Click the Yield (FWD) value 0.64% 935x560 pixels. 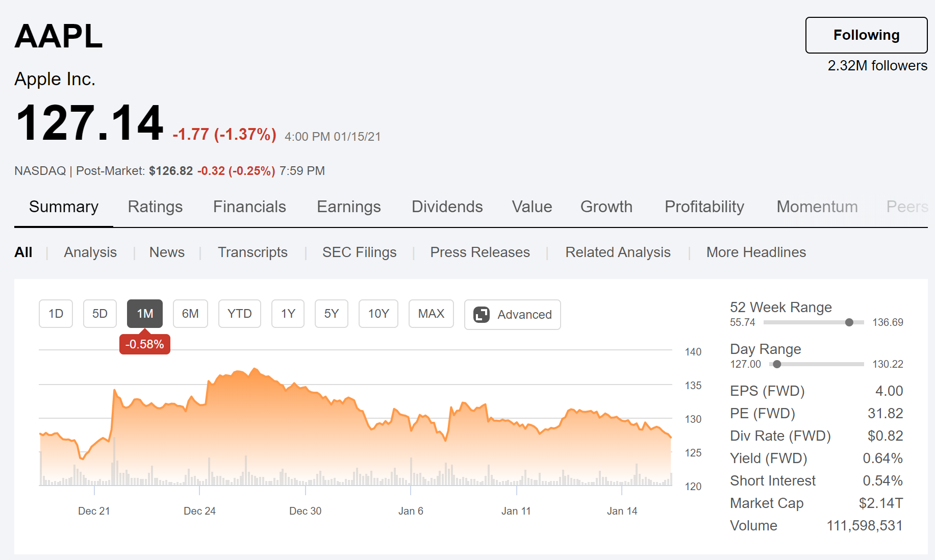(x=883, y=459)
